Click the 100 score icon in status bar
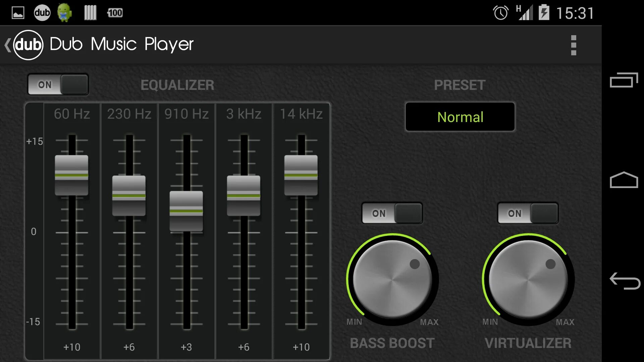This screenshot has width=644, height=362. (114, 12)
